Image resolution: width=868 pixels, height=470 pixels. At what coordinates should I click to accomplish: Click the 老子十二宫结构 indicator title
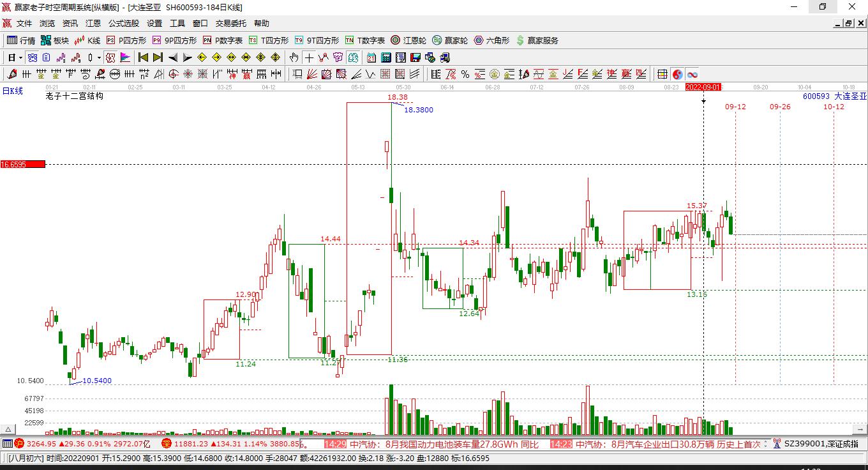click(x=74, y=96)
